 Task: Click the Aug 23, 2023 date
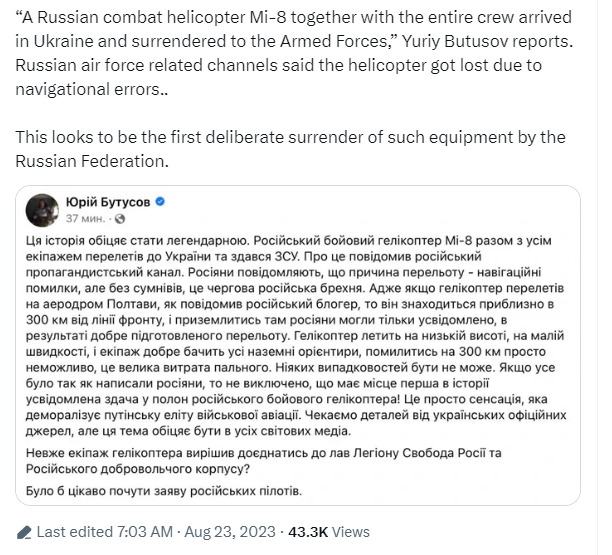point(232,533)
